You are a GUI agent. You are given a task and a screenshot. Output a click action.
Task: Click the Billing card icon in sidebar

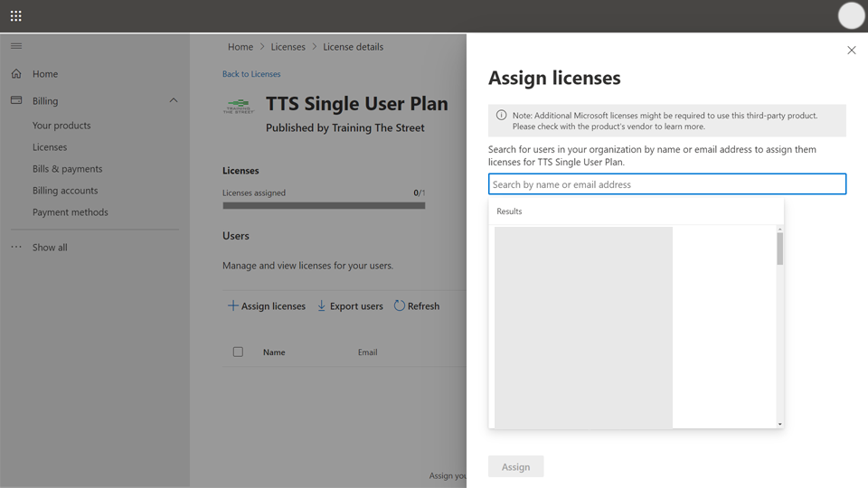pos(16,100)
